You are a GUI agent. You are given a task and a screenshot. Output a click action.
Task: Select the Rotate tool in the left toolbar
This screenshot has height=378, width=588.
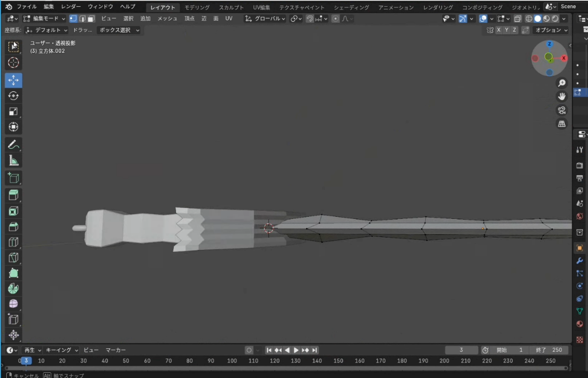tap(13, 96)
